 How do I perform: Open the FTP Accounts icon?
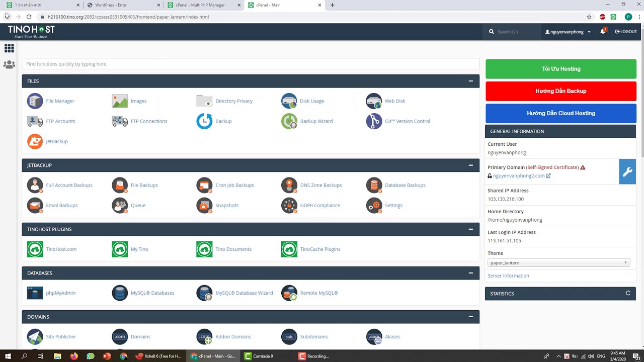(35, 121)
